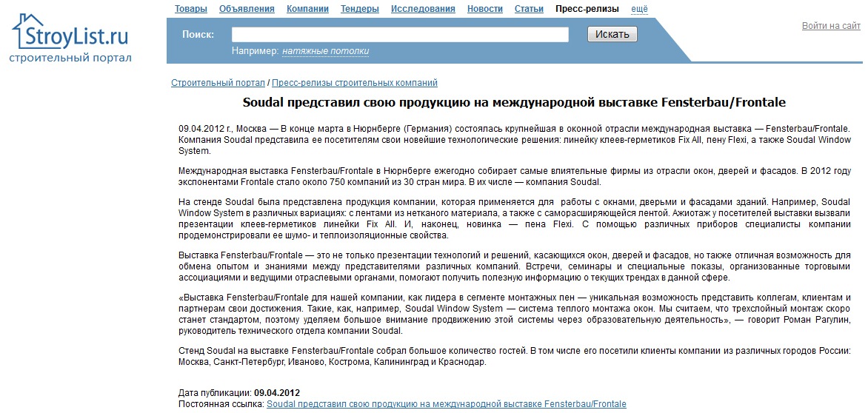Click the quote paragraph mentioning Роман Рагулин

(514, 315)
